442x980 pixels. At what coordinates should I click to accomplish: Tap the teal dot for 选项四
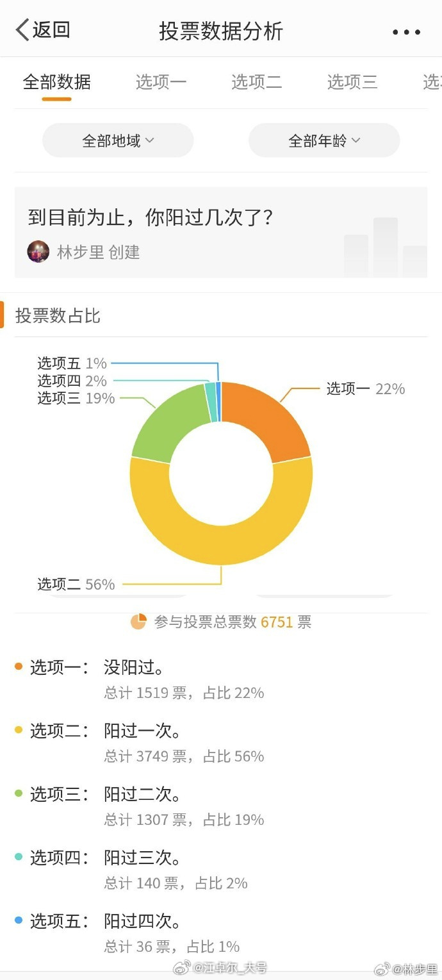pos(19,857)
